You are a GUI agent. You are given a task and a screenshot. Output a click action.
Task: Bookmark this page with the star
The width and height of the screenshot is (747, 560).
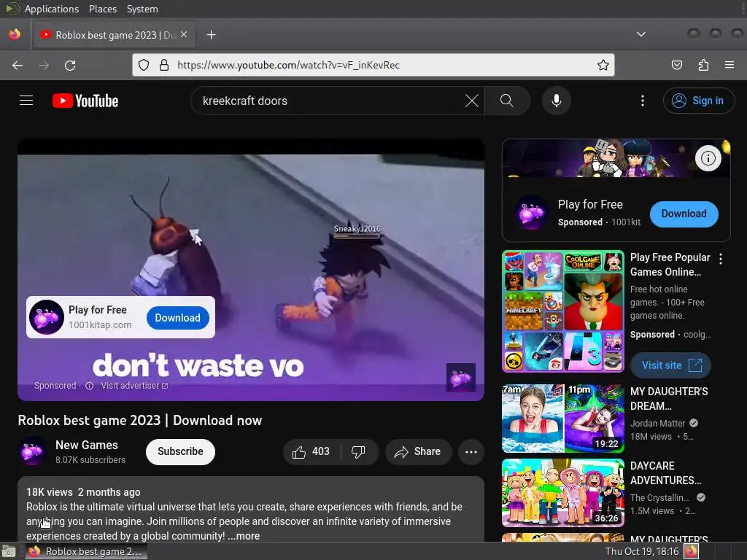pyautogui.click(x=603, y=65)
